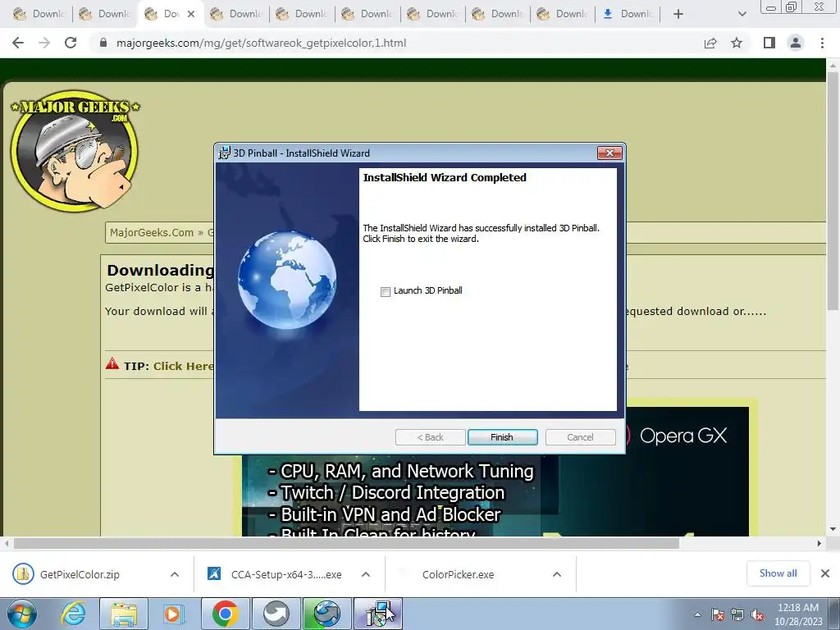Viewport: 840px width, 630px height.
Task: Click the horizontal page scrollbar
Action: (347, 543)
